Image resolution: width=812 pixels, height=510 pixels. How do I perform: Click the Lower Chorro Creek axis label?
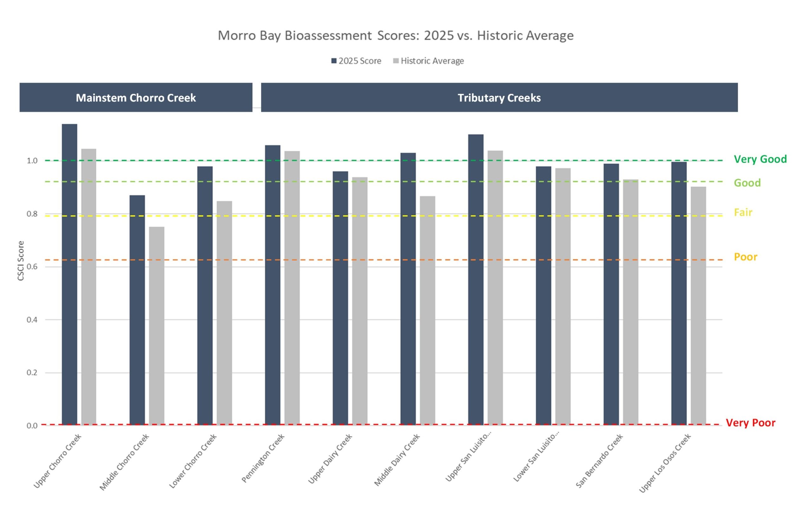[x=193, y=461]
